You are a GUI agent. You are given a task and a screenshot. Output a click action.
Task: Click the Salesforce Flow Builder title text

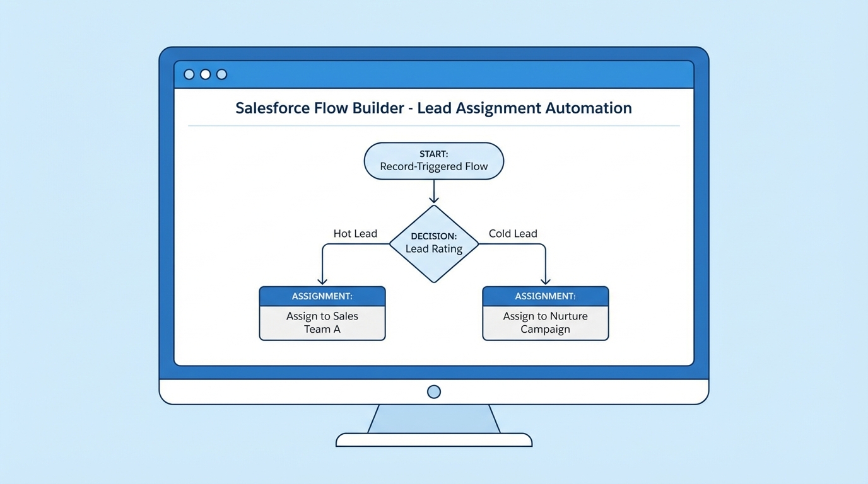pos(433,108)
